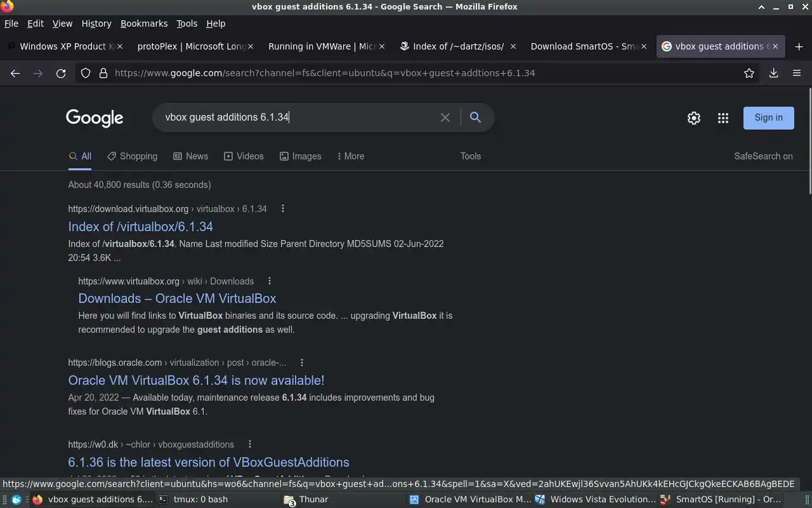812x508 pixels.
Task: Reload the current page
Action: click(61, 73)
